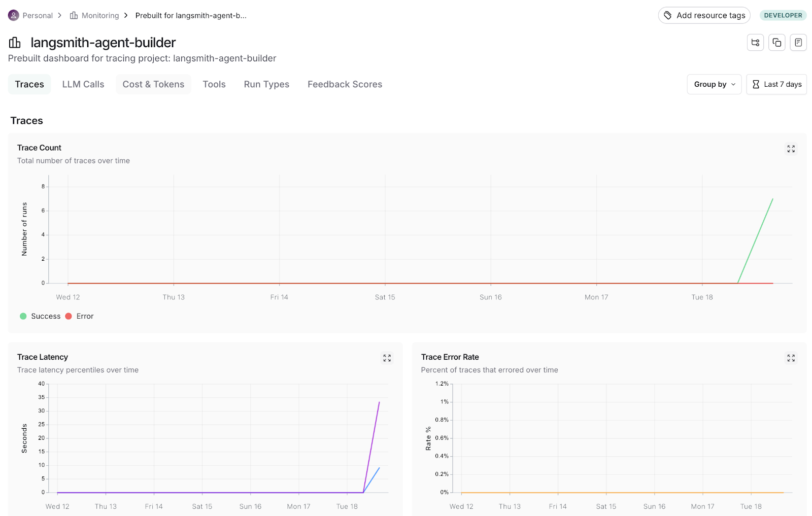The height and width of the screenshot is (516, 812).
Task: Switch to the Cost & Tokens tab
Action: point(153,84)
